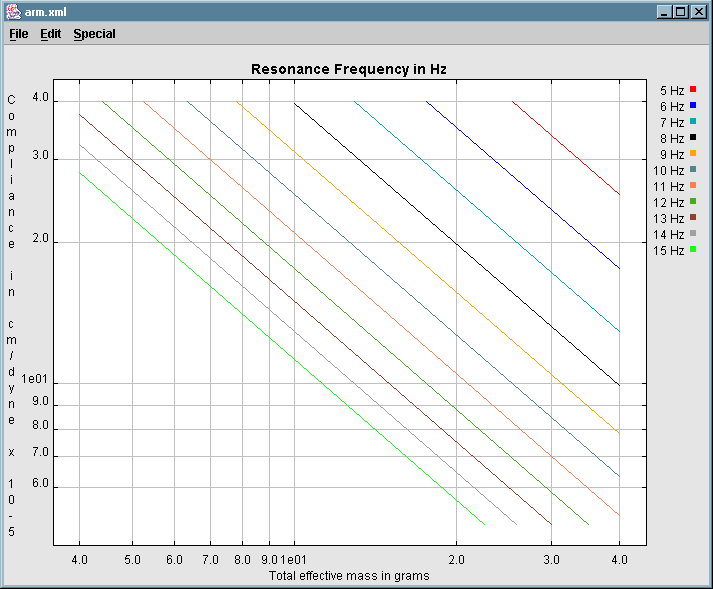Image resolution: width=713 pixels, height=589 pixels.
Task: Click the arm.xml title bar text
Action: click(45, 12)
